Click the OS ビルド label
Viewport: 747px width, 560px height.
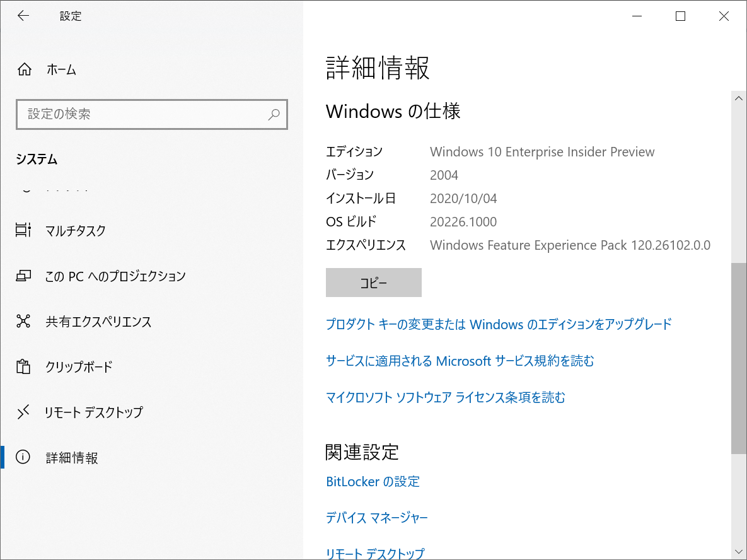pos(351,221)
